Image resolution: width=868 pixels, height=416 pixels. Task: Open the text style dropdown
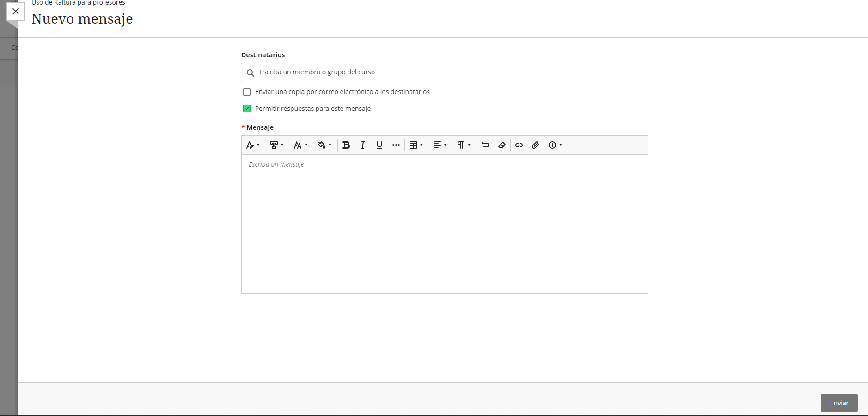coord(253,145)
